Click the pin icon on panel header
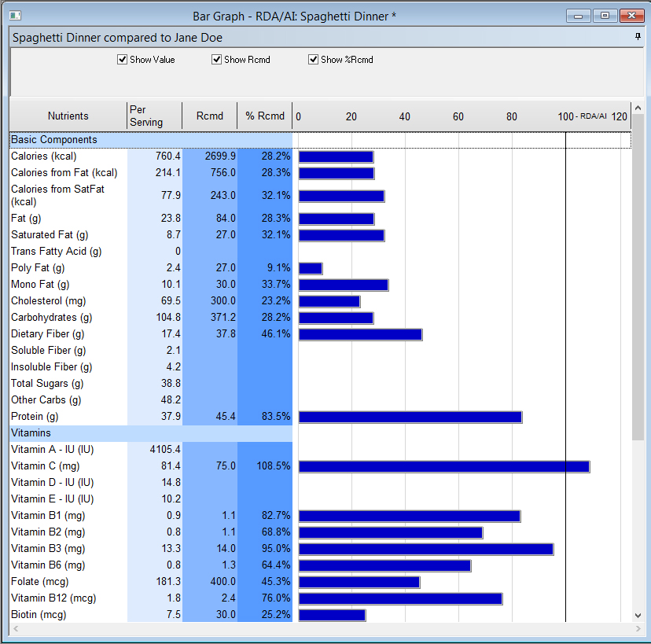Viewport: 651px width, 644px height. (x=638, y=37)
